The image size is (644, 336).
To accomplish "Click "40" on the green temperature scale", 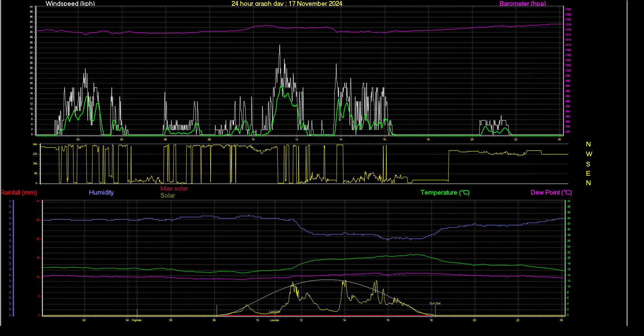I will [569, 201].
